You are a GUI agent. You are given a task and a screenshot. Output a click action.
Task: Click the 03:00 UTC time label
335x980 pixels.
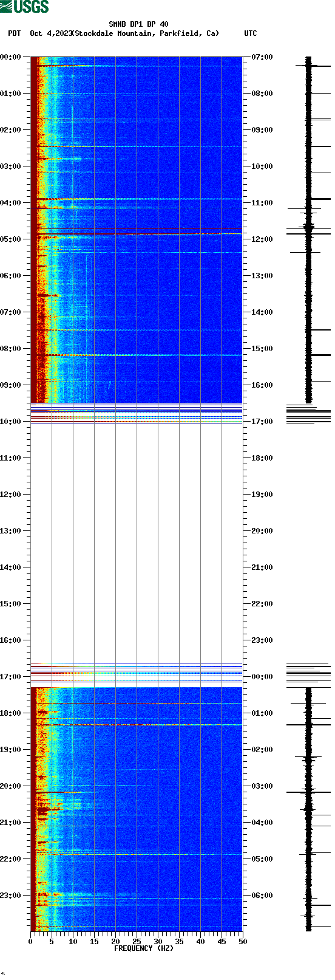coord(262,786)
